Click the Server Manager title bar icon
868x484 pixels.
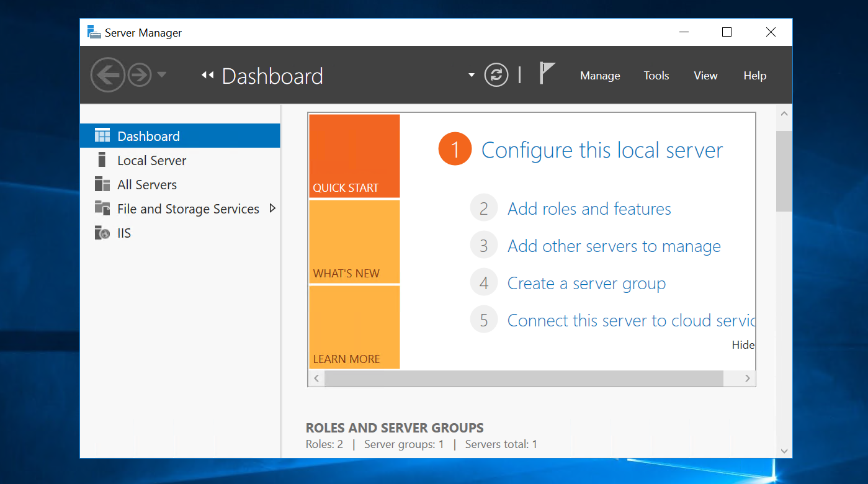point(94,32)
